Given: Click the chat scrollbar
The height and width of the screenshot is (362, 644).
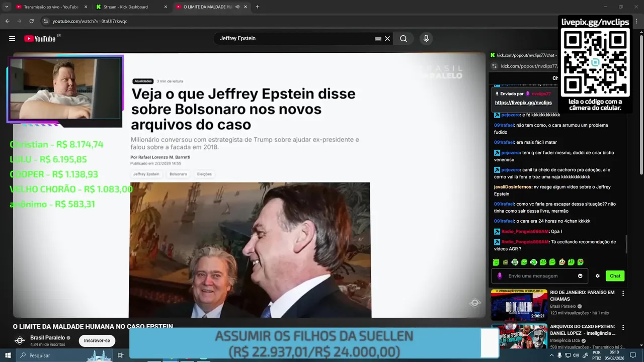Looking at the screenshot, I should pos(626,244).
